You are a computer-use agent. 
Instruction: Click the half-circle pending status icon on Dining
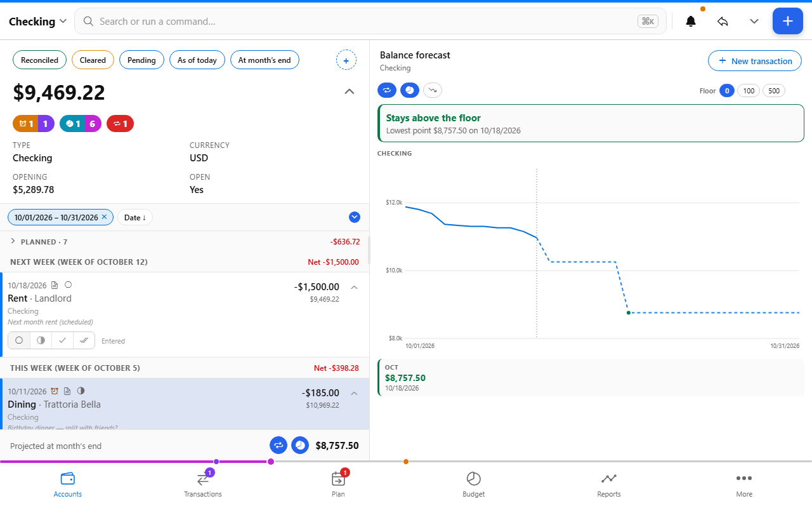point(81,391)
